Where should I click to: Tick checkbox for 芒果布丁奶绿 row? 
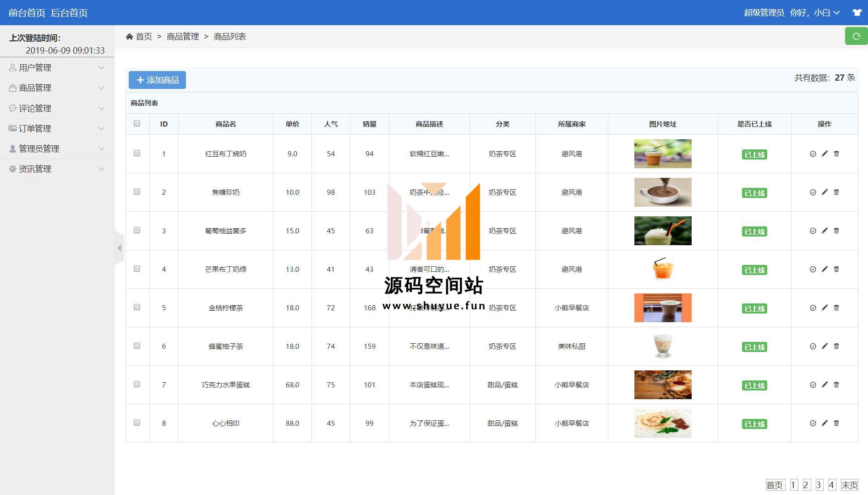tap(137, 269)
